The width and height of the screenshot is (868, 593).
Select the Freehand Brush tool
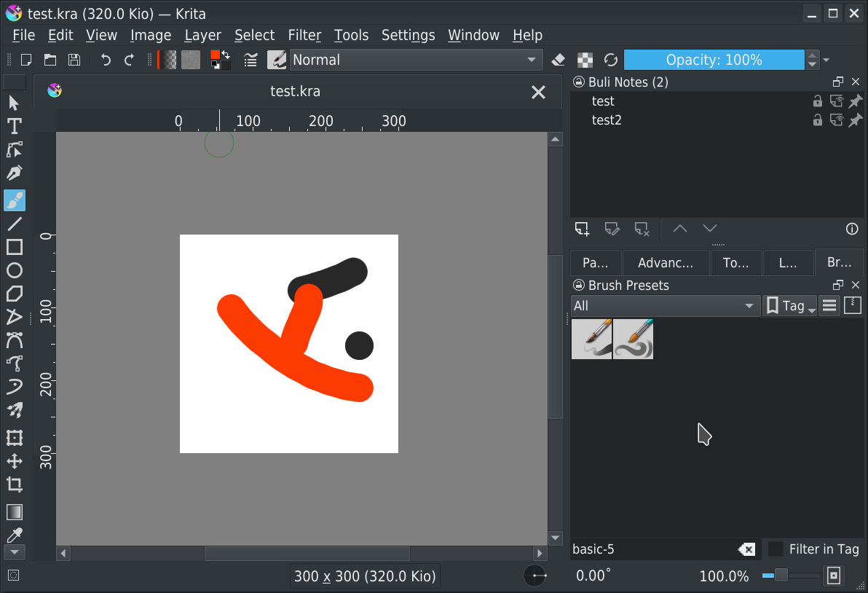tap(14, 200)
